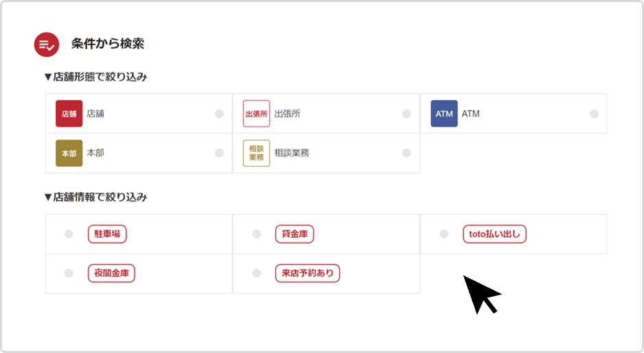644x353 pixels.
Task: Toggle the 出張所 filter radio circle
Action: pos(406,114)
